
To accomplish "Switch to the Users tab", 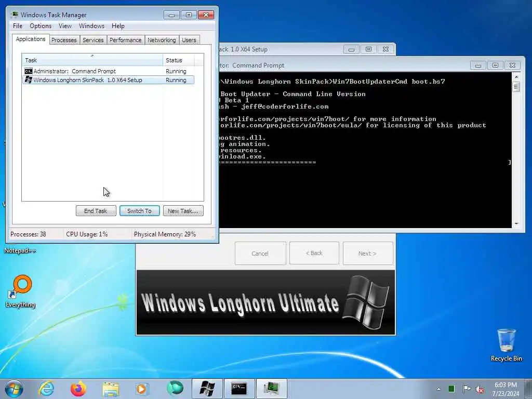I will (189, 40).
